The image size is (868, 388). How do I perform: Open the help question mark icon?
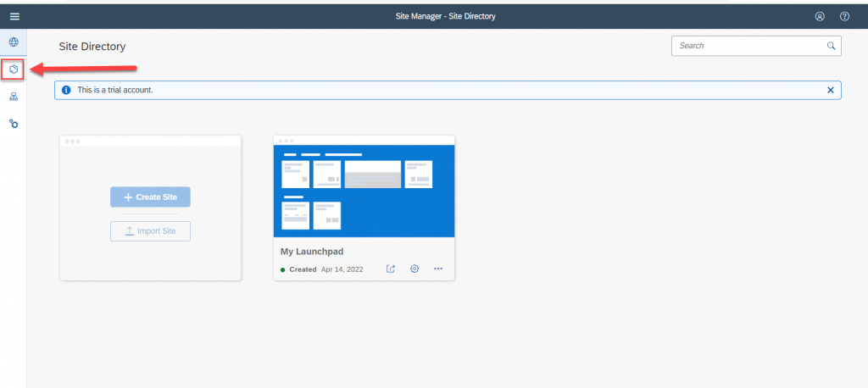point(845,16)
